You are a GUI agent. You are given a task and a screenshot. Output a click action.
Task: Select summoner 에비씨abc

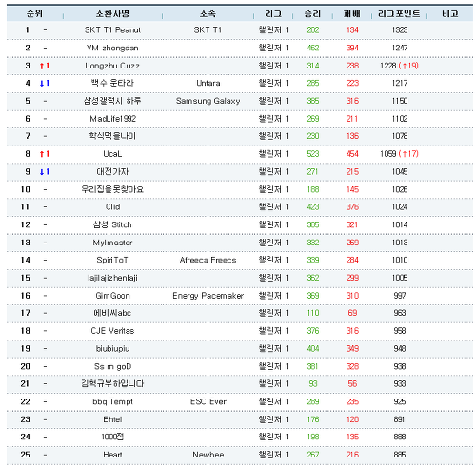112,313
